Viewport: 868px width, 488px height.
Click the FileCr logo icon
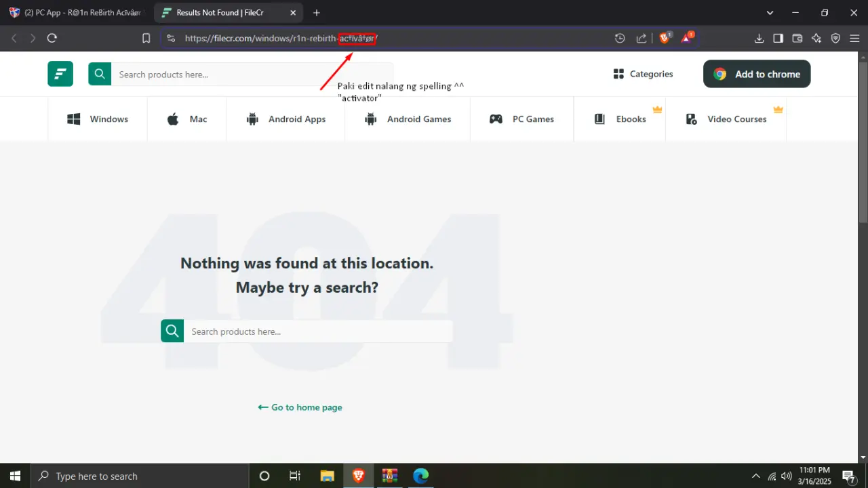(60, 74)
